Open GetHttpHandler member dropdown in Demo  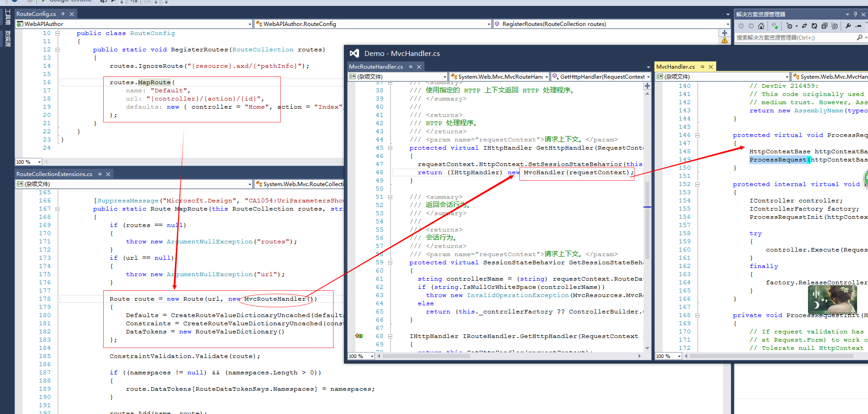tap(648, 77)
